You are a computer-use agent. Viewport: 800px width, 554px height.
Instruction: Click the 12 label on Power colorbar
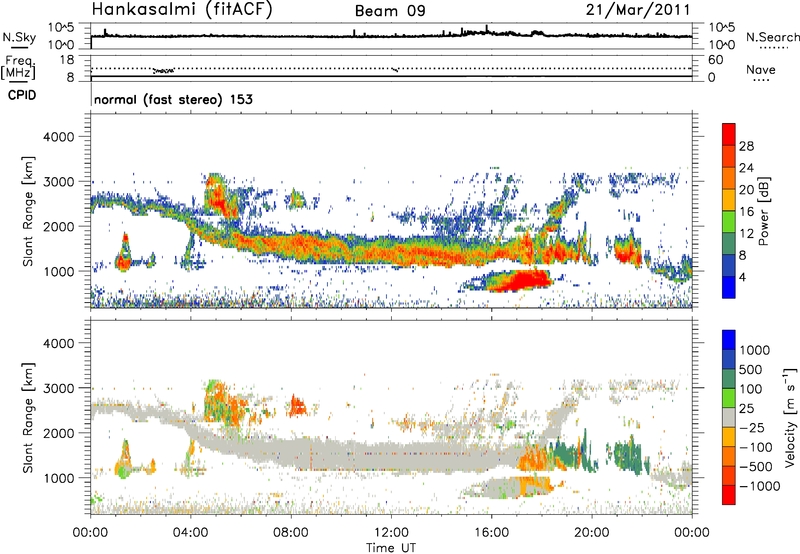pyautogui.click(x=746, y=234)
